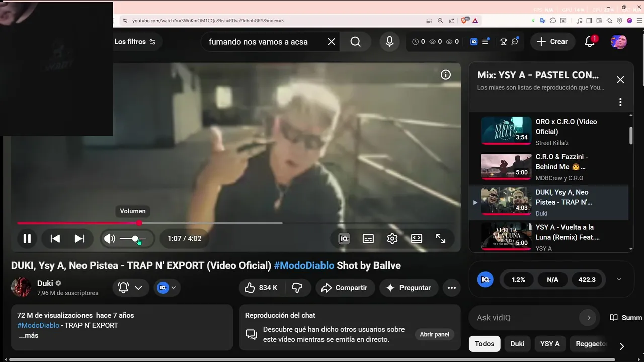Open the Summ tab
The height and width of the screenshot is (362, 644).
pyautogui.click(x=626, y=318)
